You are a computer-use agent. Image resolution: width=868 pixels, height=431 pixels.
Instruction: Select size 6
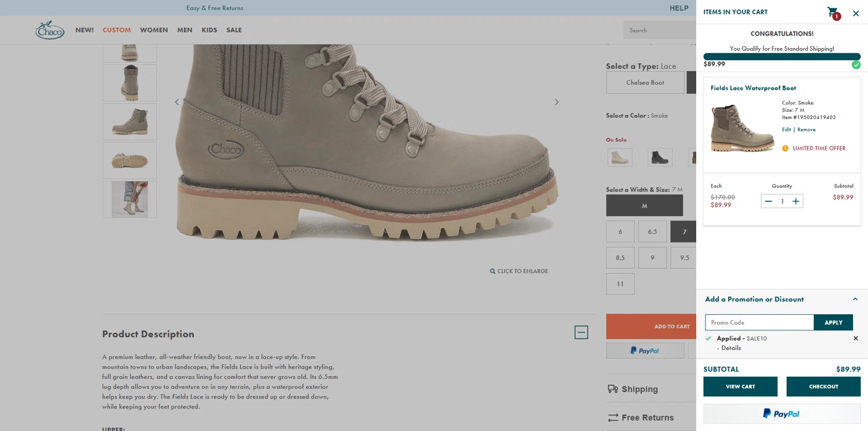[620, 231]
